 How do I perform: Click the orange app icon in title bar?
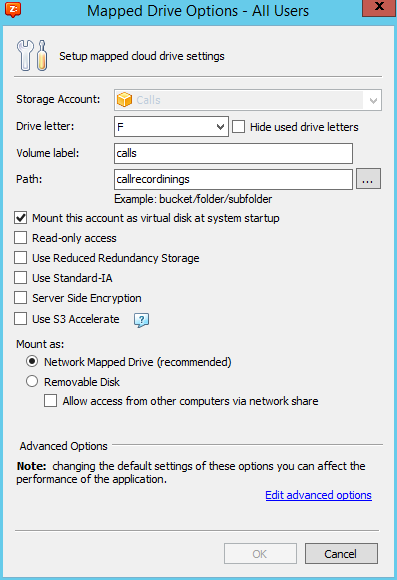pos(13,9)
